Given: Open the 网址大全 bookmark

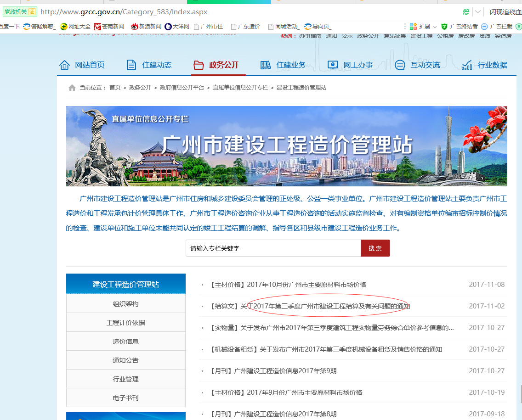Looking at the screenshot, I should 75,27.
